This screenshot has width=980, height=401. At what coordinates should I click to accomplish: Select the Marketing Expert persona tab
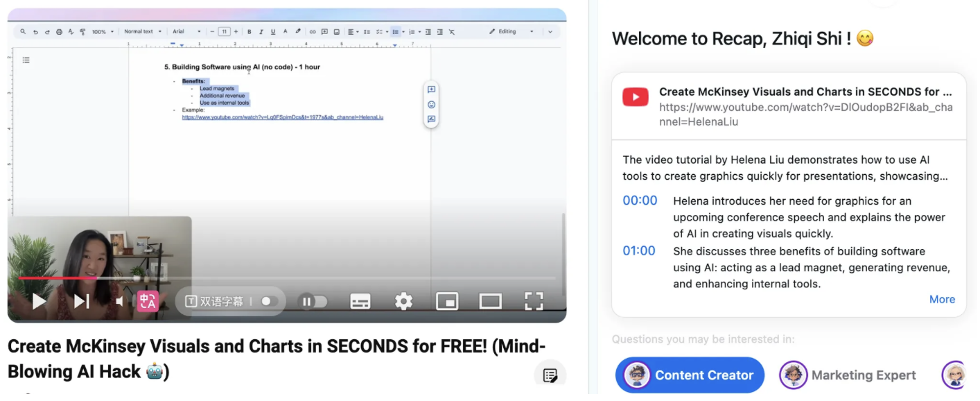pos(848,375)
